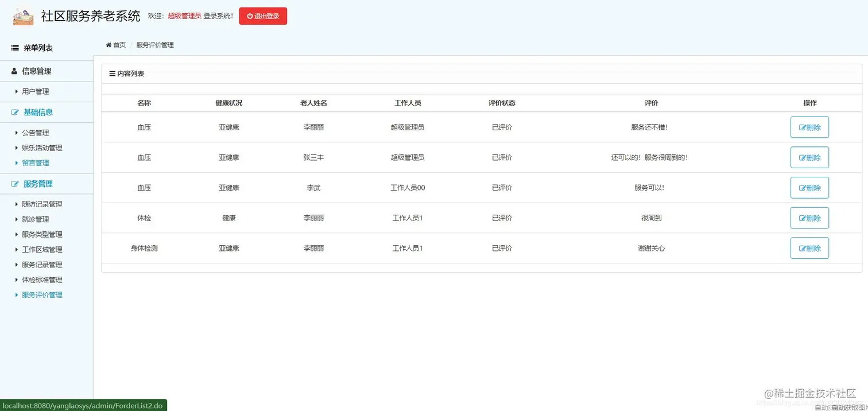Open 留言管理 menu item
This screenshot has width=868, height=411.
click(36, 163)
